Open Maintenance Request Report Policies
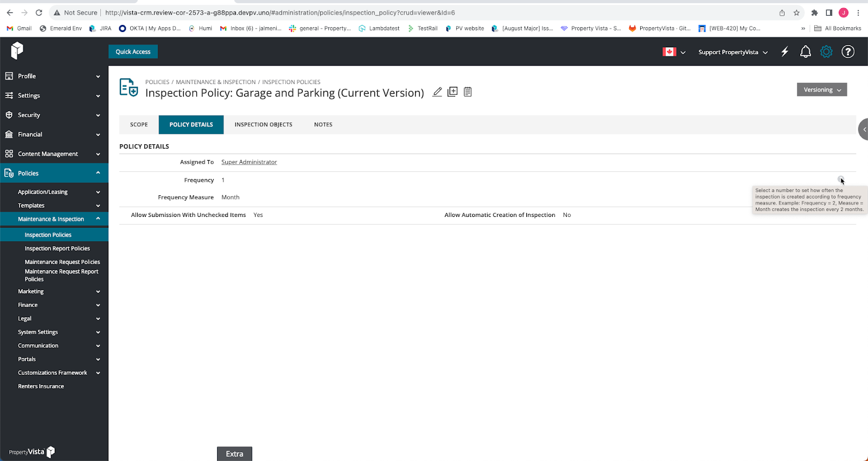Viewport: 868px width, 461px height. pos(61,275)
